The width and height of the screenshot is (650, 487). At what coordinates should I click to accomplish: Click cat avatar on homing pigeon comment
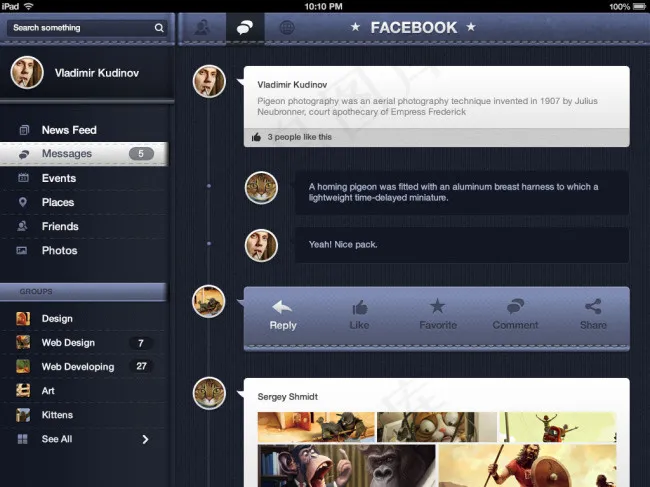click(261, 188)
